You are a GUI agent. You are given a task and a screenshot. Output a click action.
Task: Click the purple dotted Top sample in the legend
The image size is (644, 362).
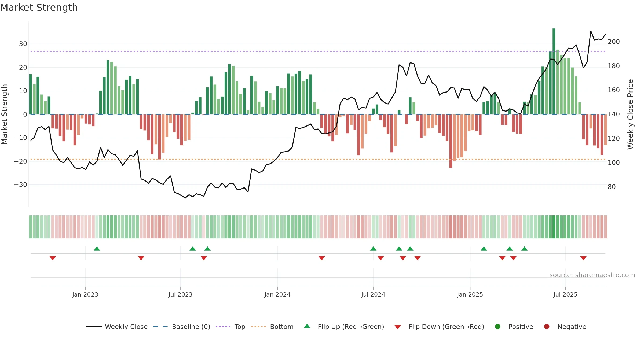tap(223, 327)
